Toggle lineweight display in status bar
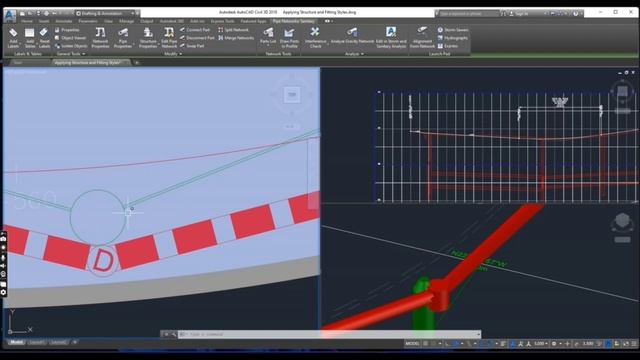 [x=504, y=344]
